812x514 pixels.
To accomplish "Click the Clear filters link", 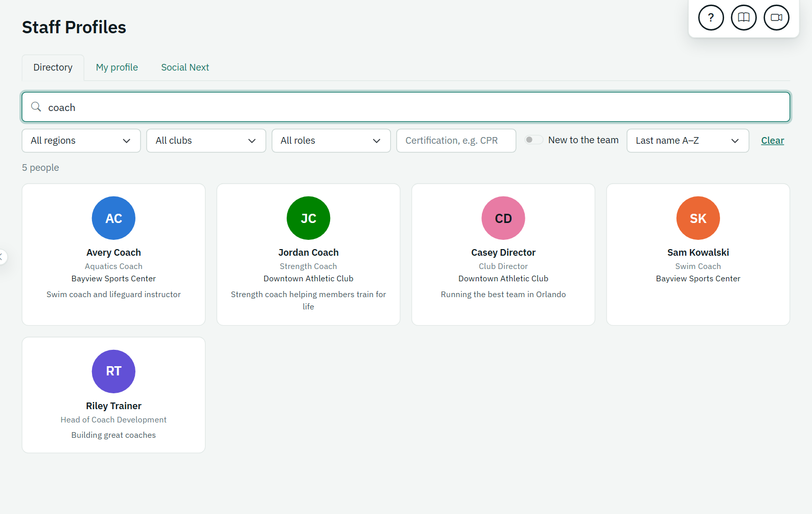I will point(772,141).
